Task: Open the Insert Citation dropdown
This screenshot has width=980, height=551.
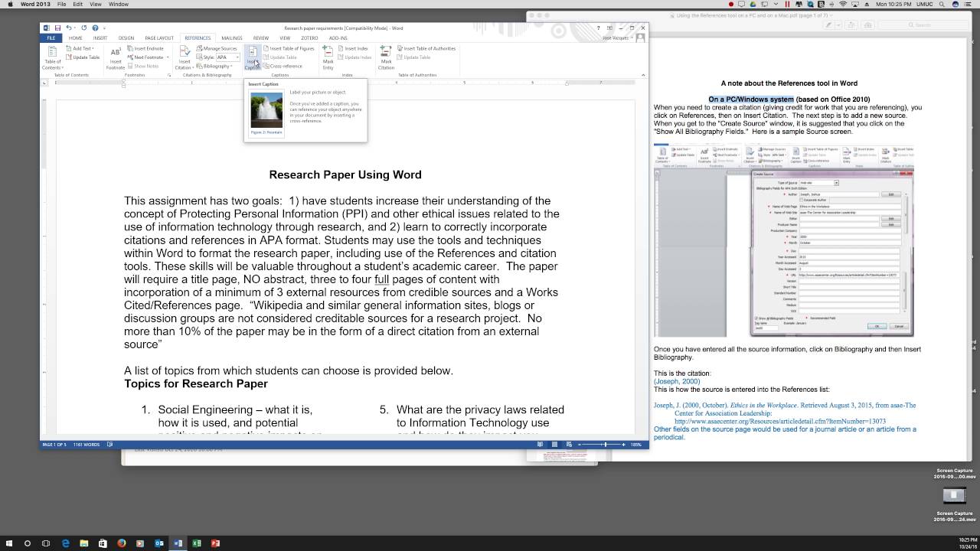Action: click(x=185, y=58)
